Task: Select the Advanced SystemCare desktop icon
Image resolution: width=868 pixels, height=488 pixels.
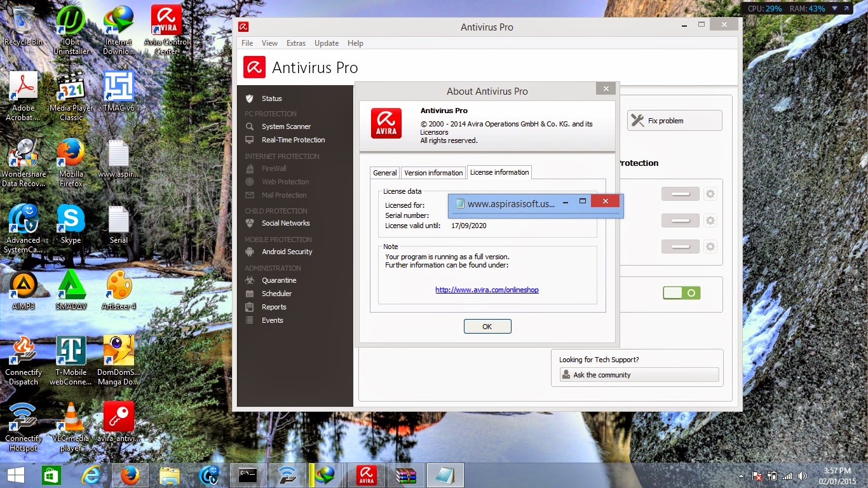Action: (x=24, y=228)
